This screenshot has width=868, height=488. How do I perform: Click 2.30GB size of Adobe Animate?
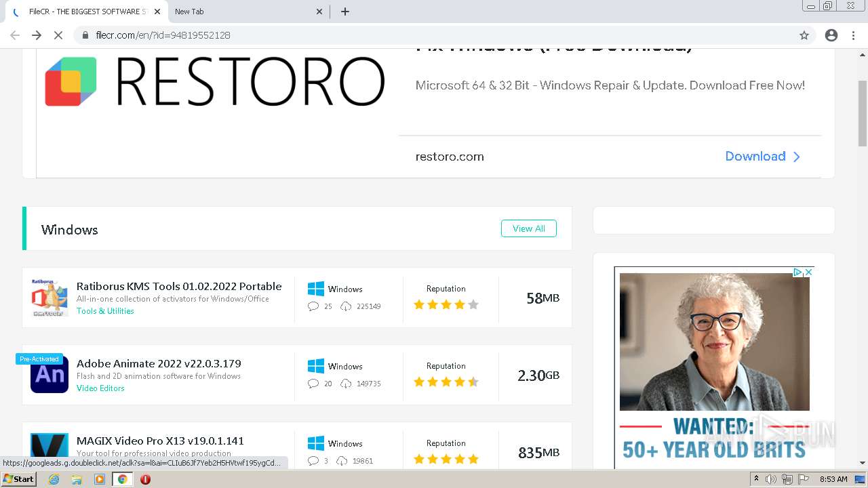click(538, 375)
